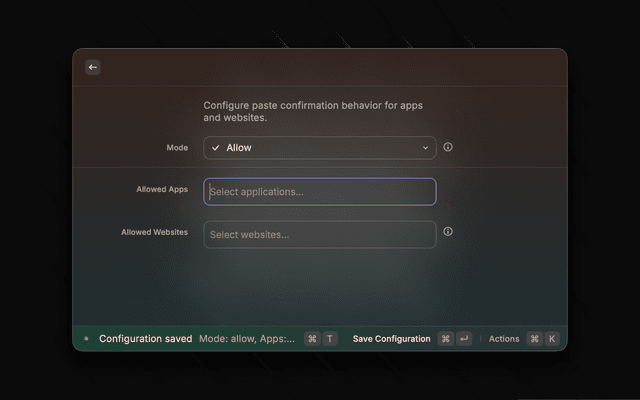Screen dimensions: 640x400
Task: Click the T shortcut key badge
Action: point(330,339)
